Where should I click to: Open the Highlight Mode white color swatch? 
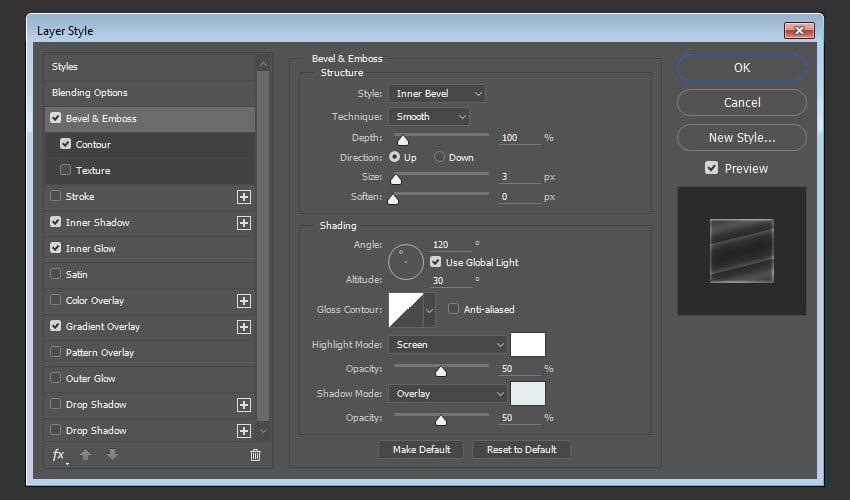point(528,345)
